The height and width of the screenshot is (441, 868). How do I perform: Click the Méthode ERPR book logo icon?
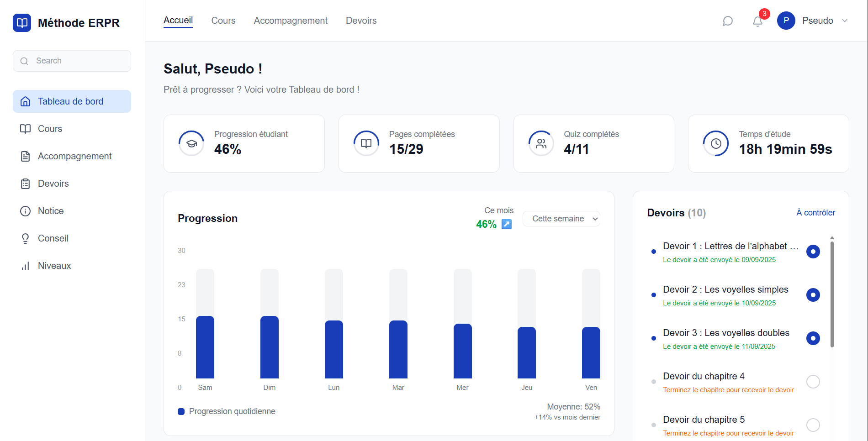click(x=22, y=23)
